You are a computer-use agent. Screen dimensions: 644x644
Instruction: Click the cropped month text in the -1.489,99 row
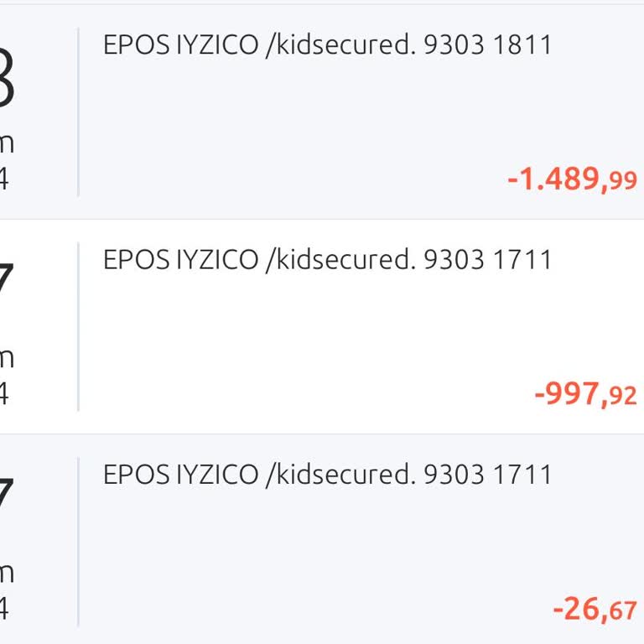pos(7,143)
